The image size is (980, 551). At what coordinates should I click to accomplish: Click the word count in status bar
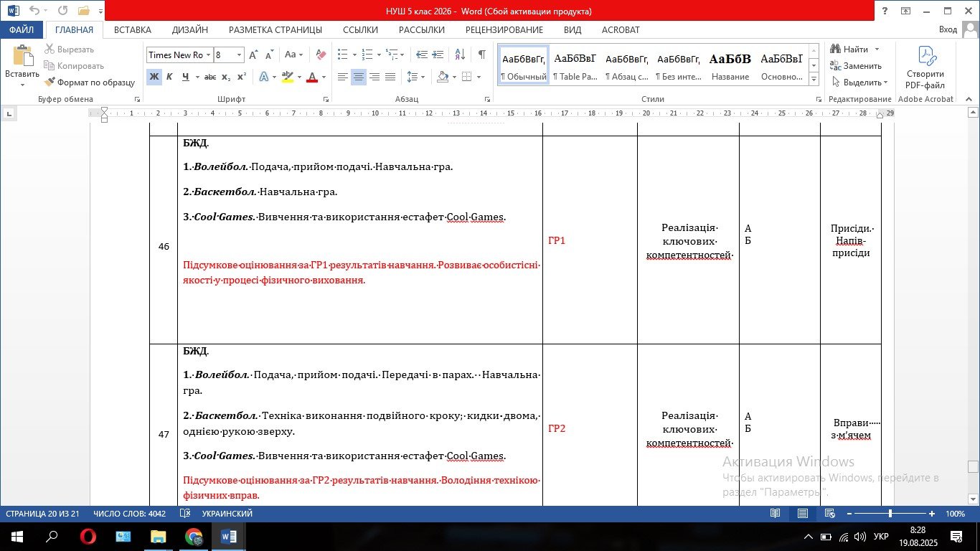pyautogui.click(x=129, y=514)
